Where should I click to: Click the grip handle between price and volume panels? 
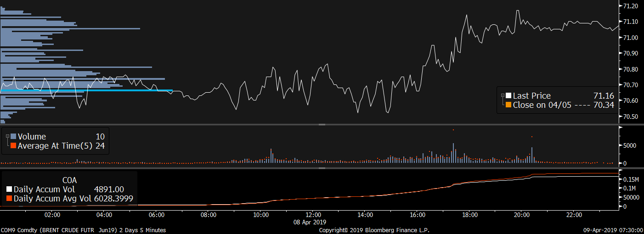pyautogui.click(x=322, y=124)
